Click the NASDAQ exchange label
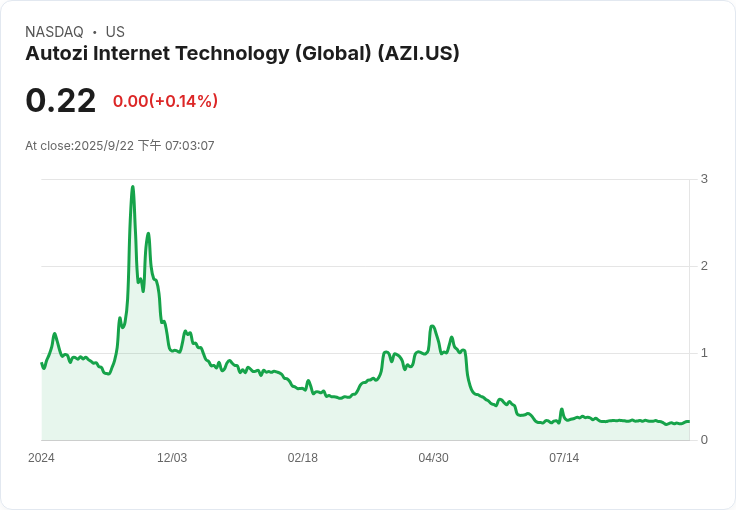The height and width of the screenshot is (510, 736). (x=54, y=32)
